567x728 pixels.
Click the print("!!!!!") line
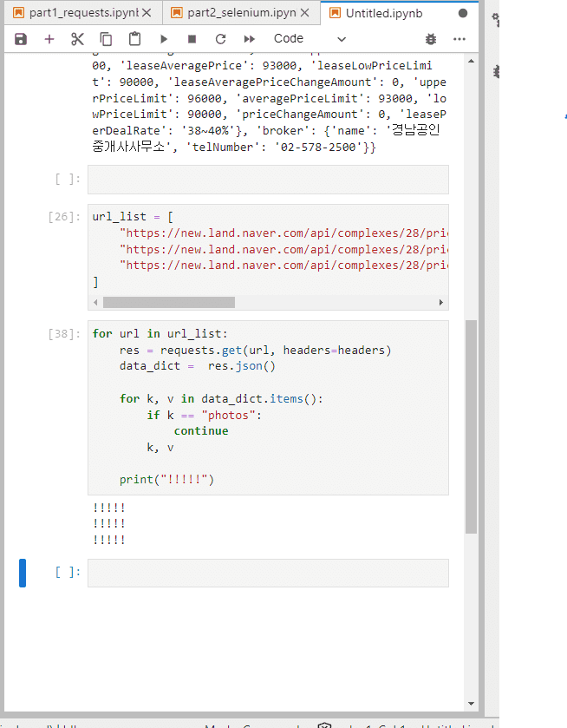[167, 479]
